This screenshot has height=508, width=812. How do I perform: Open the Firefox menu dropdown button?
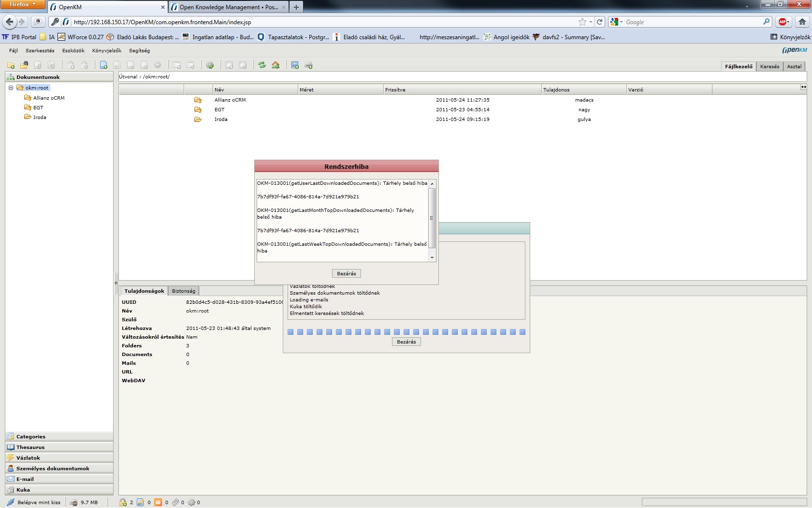(x=23, y=4)
